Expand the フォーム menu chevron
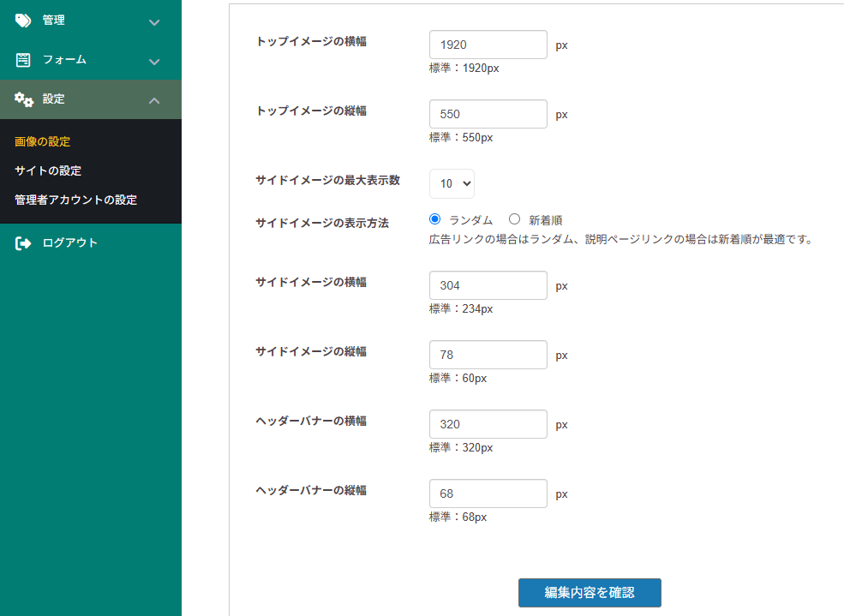This screenshot has height=616, width=844. tap(154, 62)
